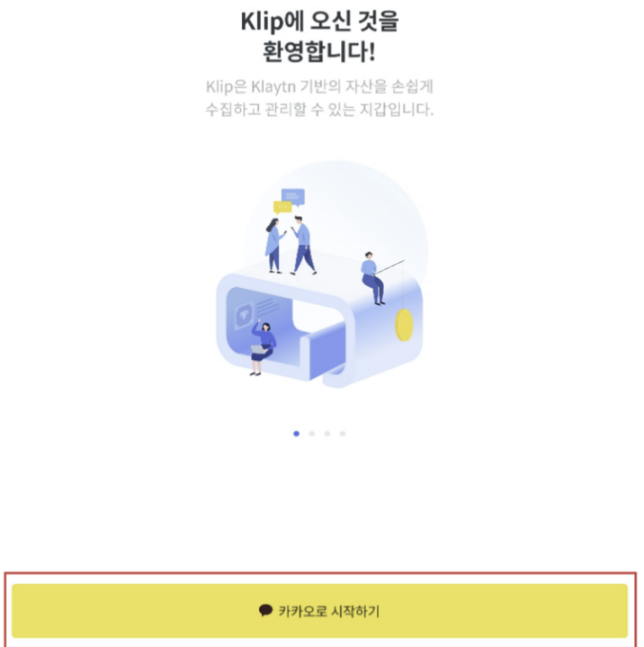644x647 pixels.
Task: Select the fourth and last page indicator dot
Action: (x=343, y=434)
